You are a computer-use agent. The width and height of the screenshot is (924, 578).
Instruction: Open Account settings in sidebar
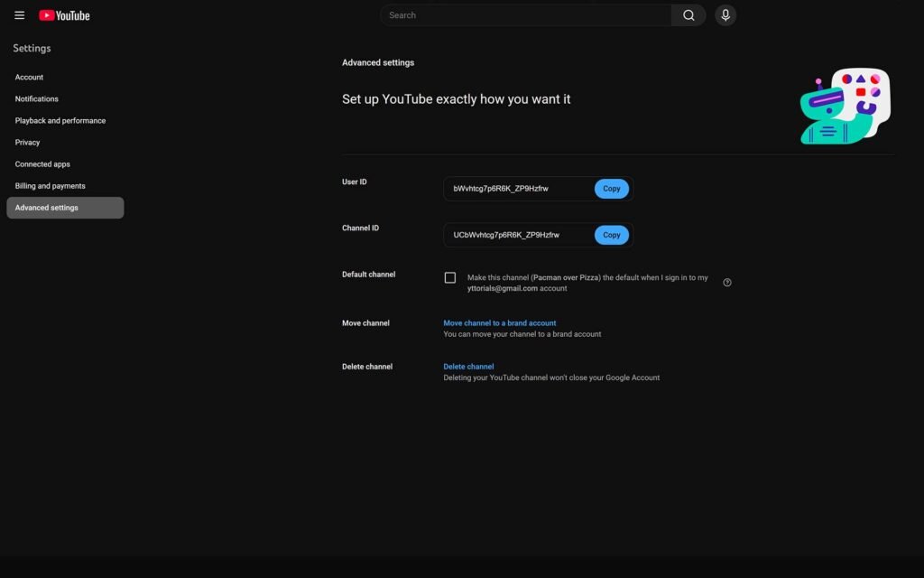pyautogui.click(x=29, y=78)
